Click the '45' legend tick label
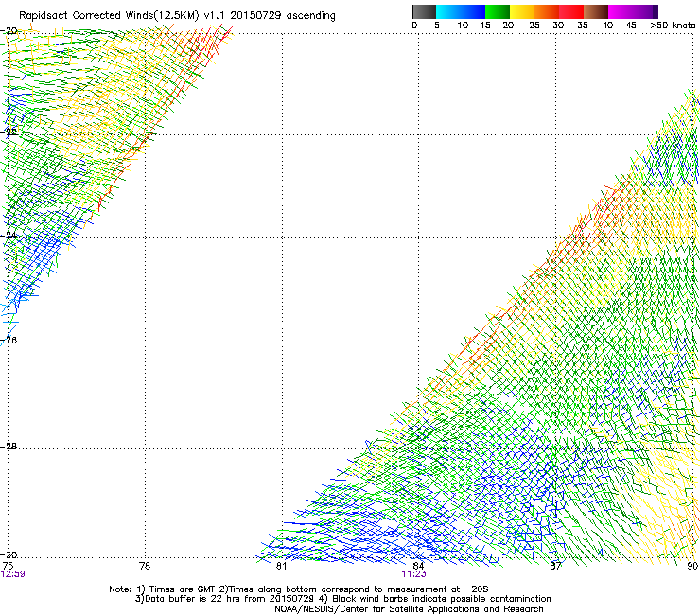700x615 pixels. point(631,26)
